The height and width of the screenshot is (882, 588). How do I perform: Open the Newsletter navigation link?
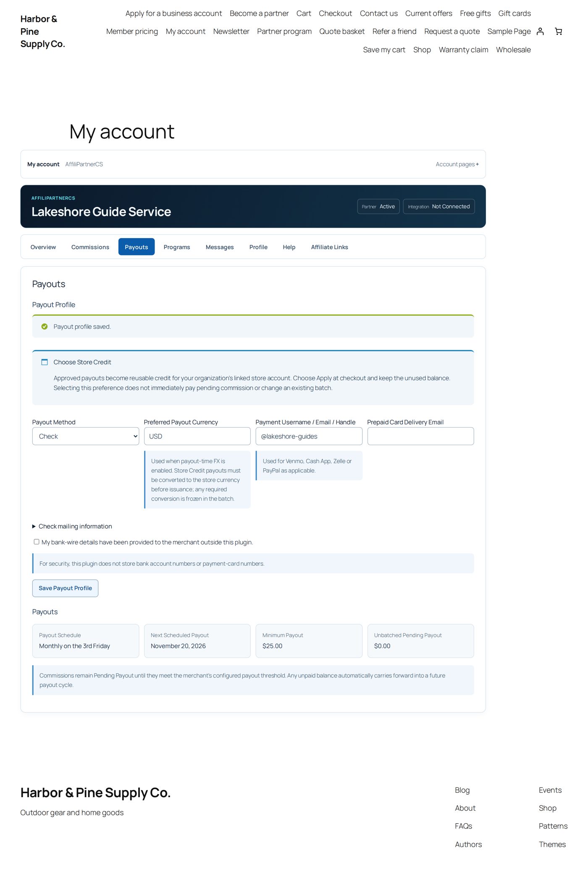click(231, 31)
